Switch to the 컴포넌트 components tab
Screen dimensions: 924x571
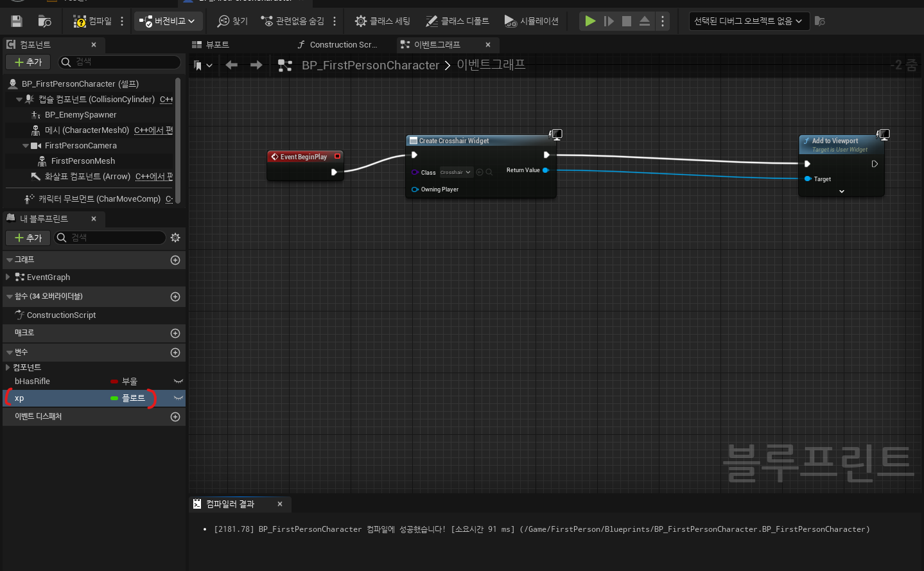click(35, 44)
